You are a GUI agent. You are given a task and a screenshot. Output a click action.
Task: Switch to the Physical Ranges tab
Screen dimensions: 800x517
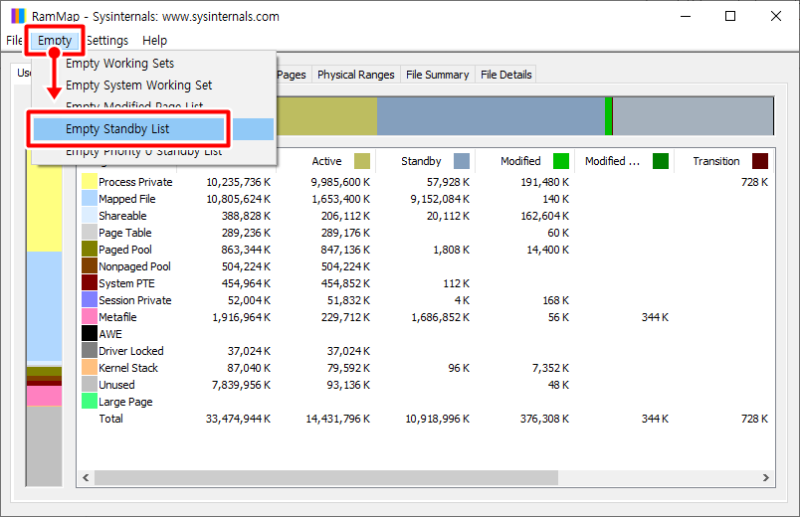pos(356,75)
